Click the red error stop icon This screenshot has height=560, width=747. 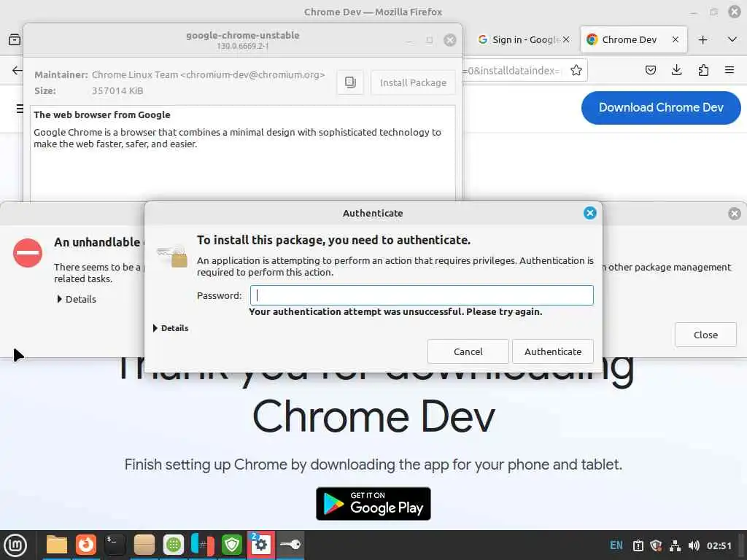pyautogui.click(x=28, y=252)
